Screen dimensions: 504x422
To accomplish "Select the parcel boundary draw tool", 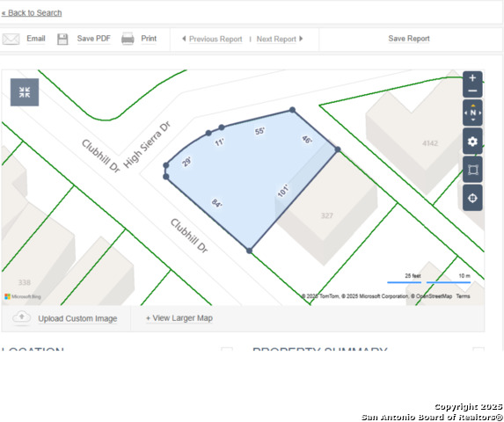I will coord(472,170).
